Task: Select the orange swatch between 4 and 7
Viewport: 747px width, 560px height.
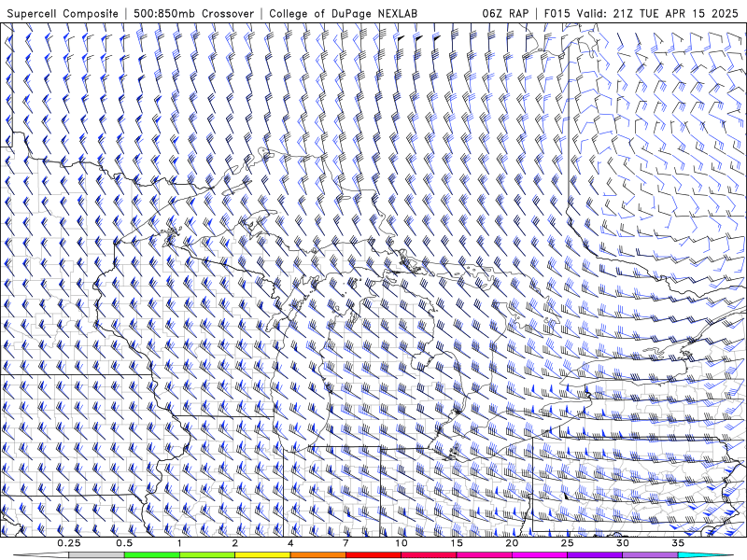Action: click(317, 555)
